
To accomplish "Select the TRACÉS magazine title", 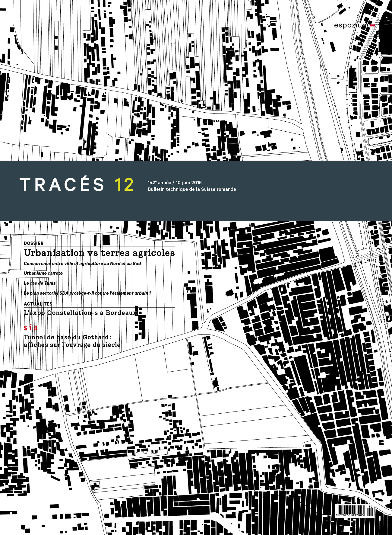I will coord(62,185).
